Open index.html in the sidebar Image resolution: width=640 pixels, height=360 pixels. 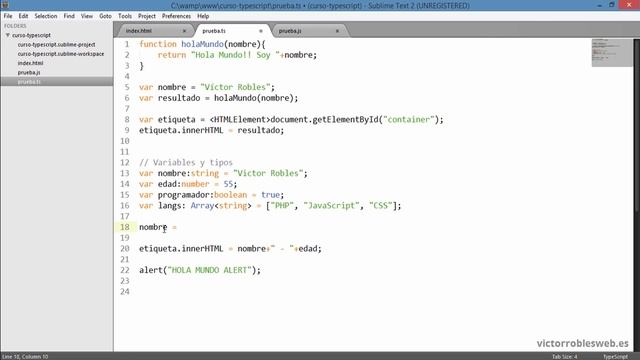[x=30, y=63]
